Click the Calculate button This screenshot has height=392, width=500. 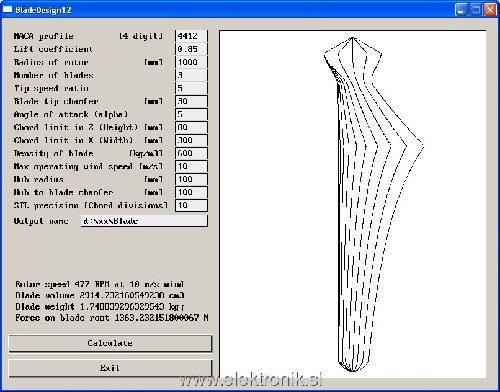pos(110,343)
